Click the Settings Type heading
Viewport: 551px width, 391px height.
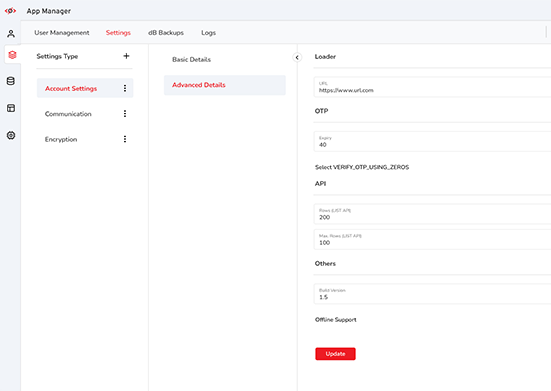click(57, 56)
